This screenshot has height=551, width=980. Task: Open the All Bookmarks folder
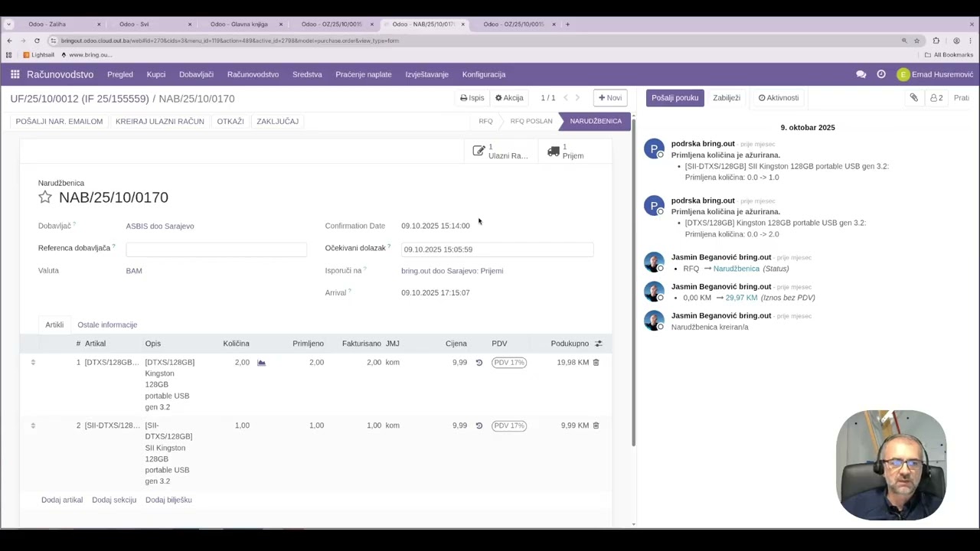(x=949, y=55)
